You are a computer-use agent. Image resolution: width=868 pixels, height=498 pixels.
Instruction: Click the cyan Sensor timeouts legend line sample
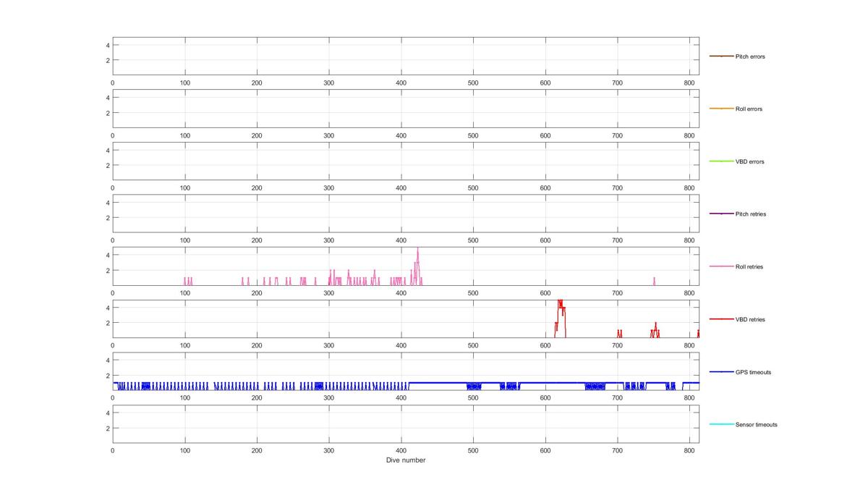[x=721, y=425]
